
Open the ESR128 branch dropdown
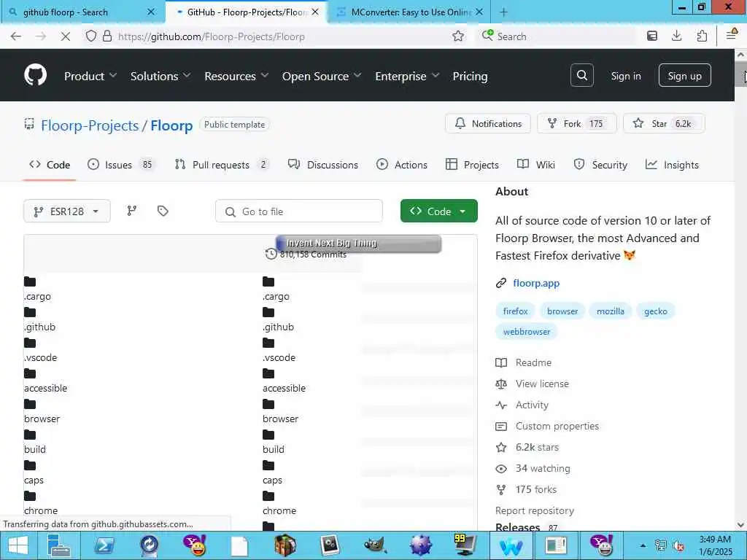point(66,211)
